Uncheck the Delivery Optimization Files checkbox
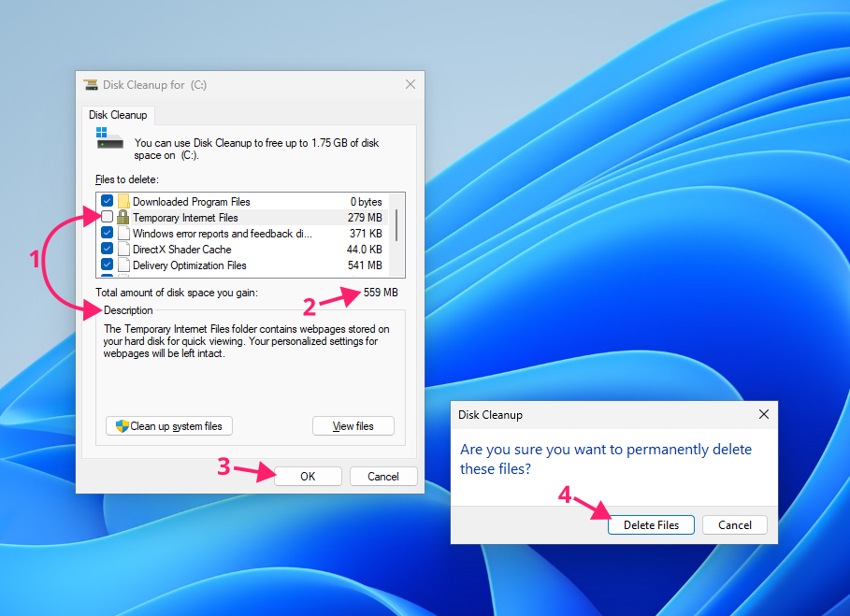 108,265
